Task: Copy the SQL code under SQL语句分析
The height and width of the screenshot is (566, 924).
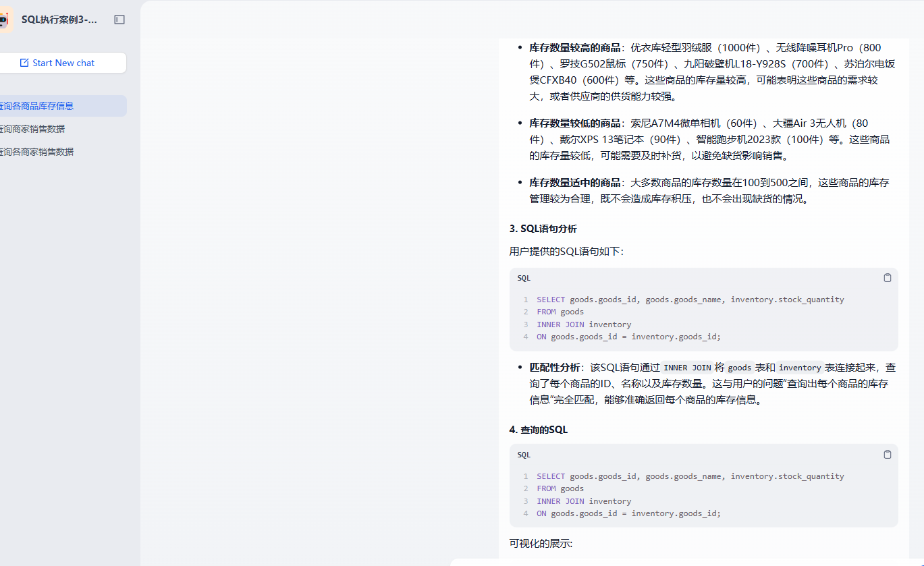Action: point(887,278)
